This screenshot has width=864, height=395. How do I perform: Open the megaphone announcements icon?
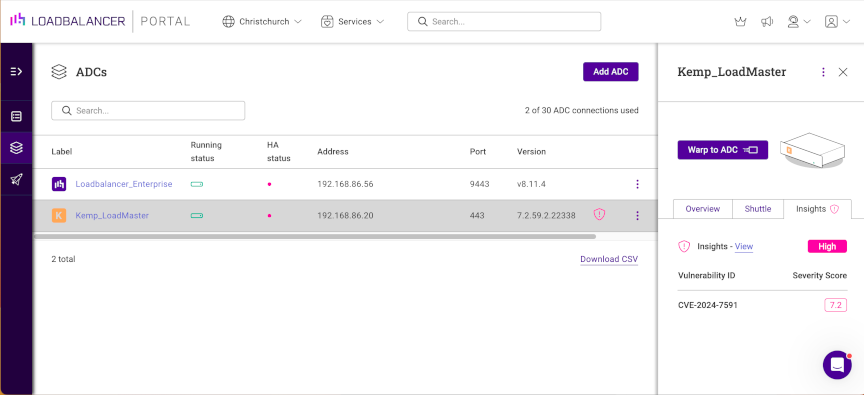[x=767, y=21]
